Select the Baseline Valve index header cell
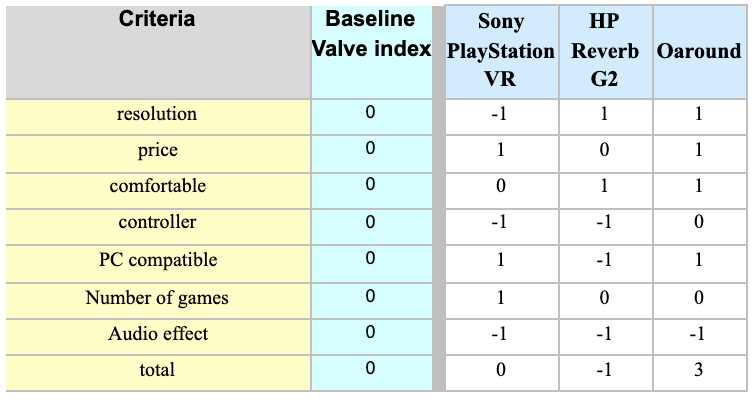Image resolution: width=754 pixels, height=400 pixels. coord(371,52)
